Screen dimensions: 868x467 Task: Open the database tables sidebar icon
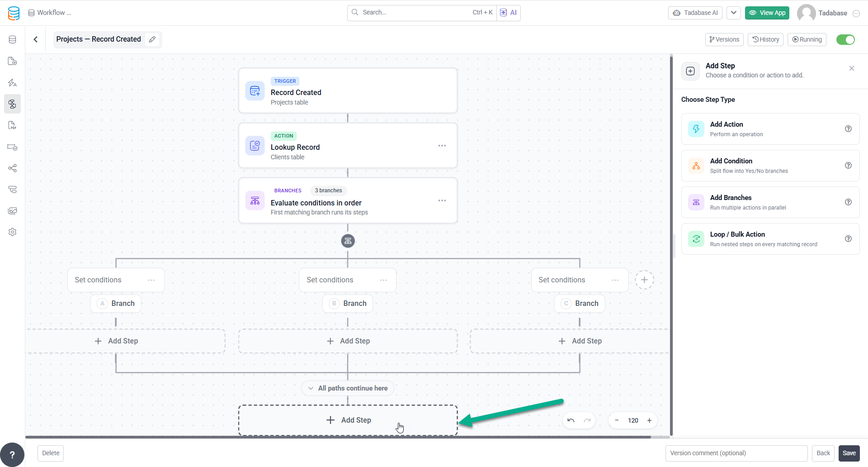tap(13, 40)
